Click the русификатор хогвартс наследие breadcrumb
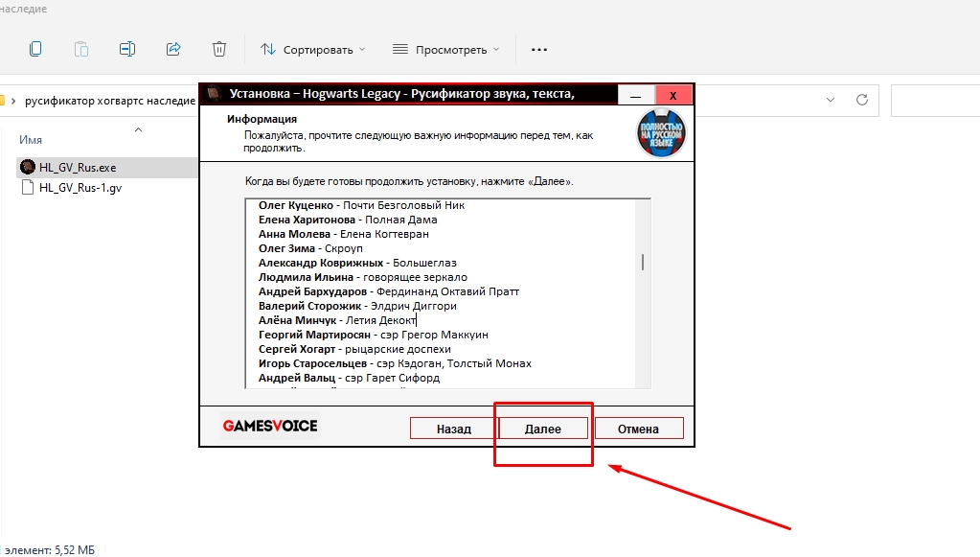Viewport: 980px width, 557px height. tap(110, 101)
